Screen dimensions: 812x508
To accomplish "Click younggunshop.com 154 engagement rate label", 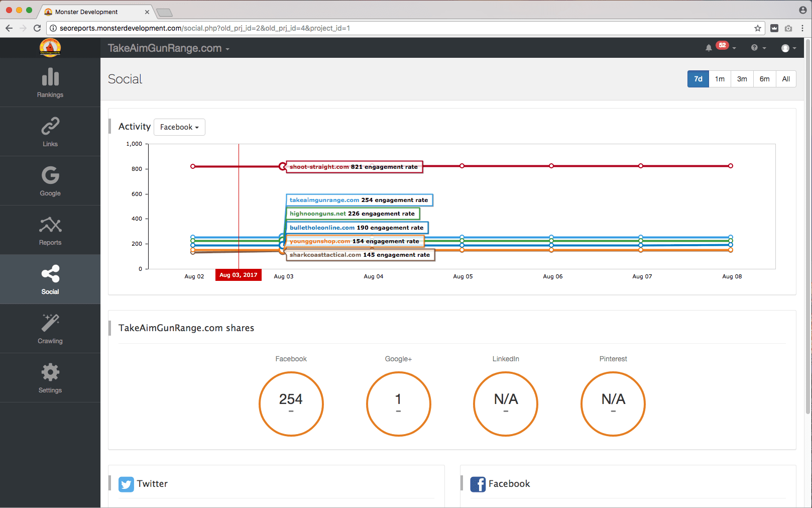I will [355, 241].
